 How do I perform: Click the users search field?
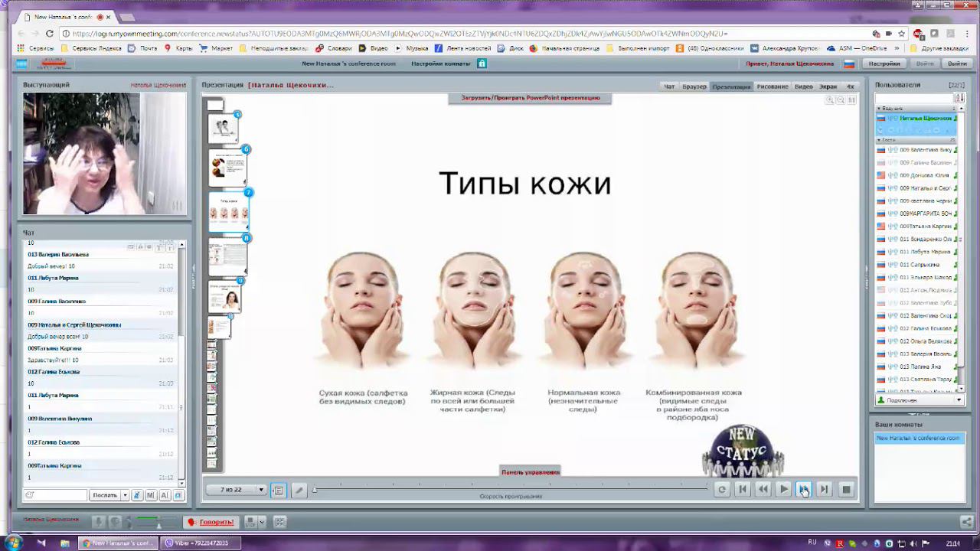coord(914,98)
